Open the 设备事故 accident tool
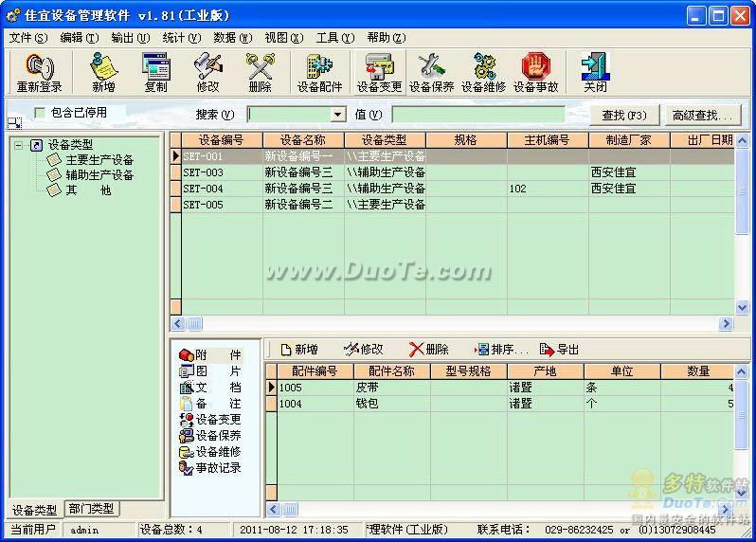 [x=535, y=72]
